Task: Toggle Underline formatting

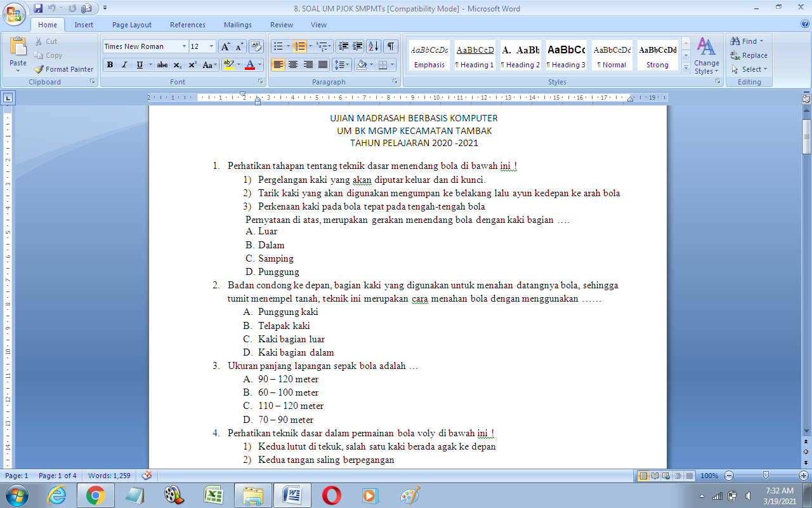Action: [x=140, y=65]
